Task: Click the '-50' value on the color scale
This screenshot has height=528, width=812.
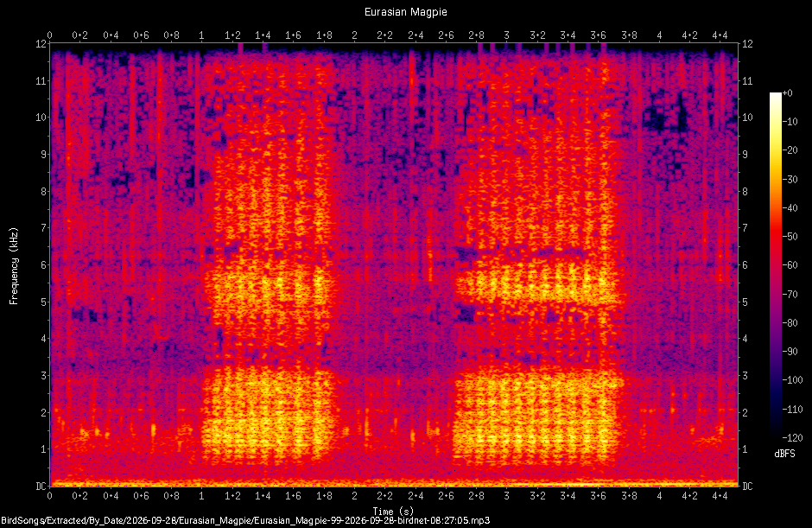Action: point(790,236)
